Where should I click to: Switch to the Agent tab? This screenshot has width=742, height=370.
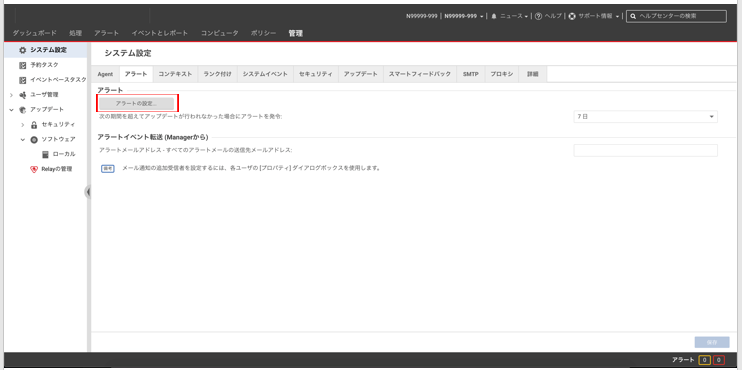[105, 74]
